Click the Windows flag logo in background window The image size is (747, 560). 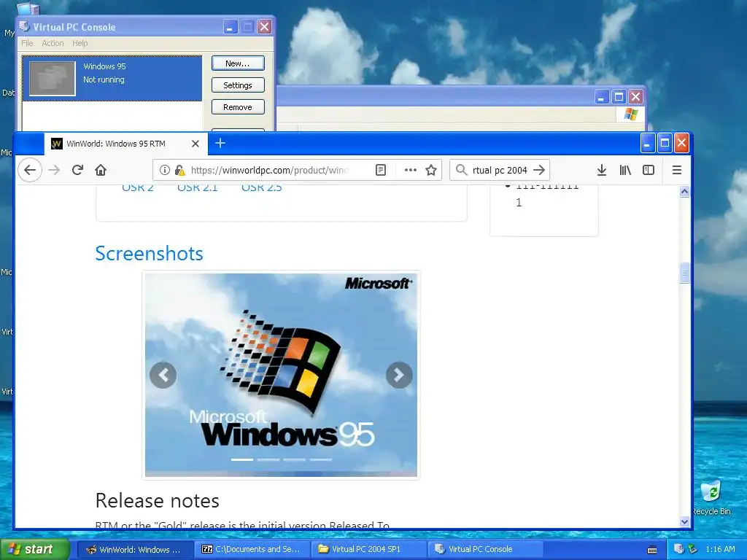(631, 114)
